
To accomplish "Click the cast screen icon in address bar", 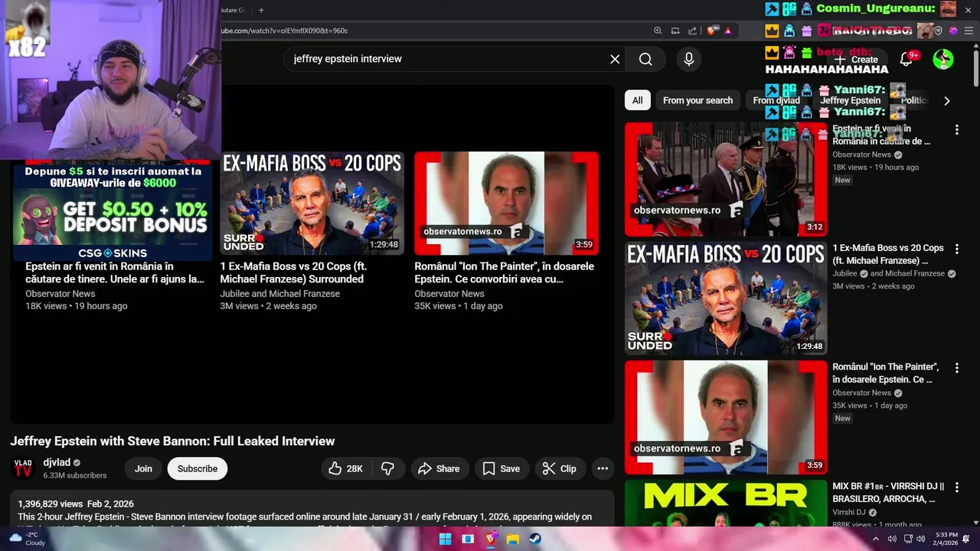I will (675, 31).
